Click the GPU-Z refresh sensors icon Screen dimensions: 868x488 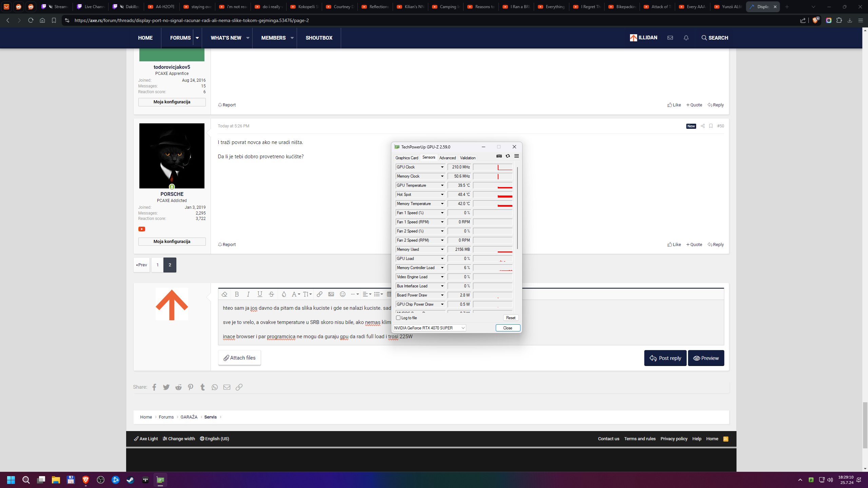click(508, 156)
